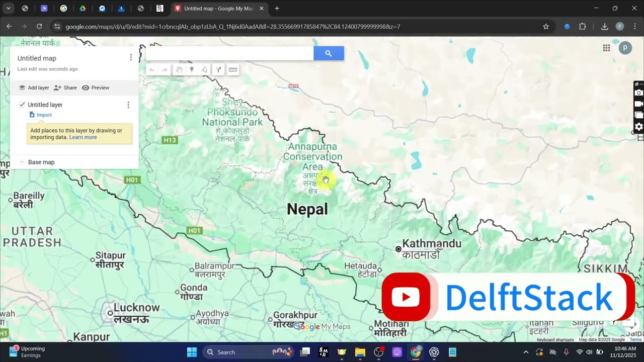644x362 pixels.
Task: Click the blue circle extension icon
Action: (567, 27)
